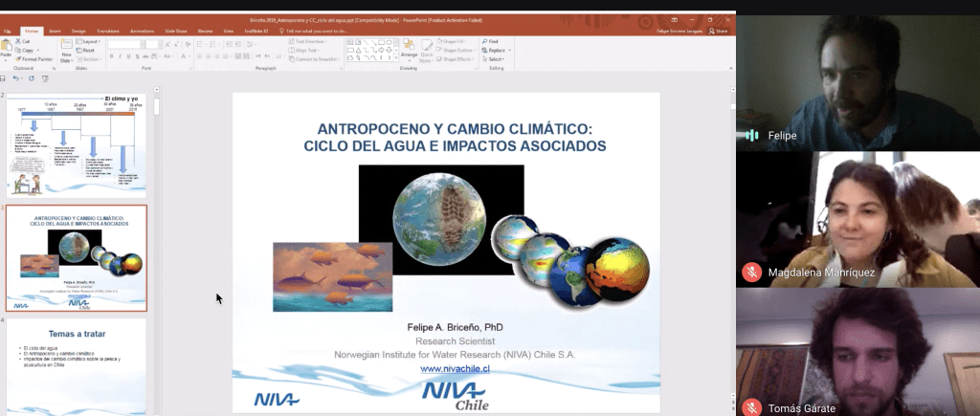Image resolution: width=980 pixels, height=416 pixels.
Task: Click the Save icon in quick access toolbar
Action: [3, 78]
